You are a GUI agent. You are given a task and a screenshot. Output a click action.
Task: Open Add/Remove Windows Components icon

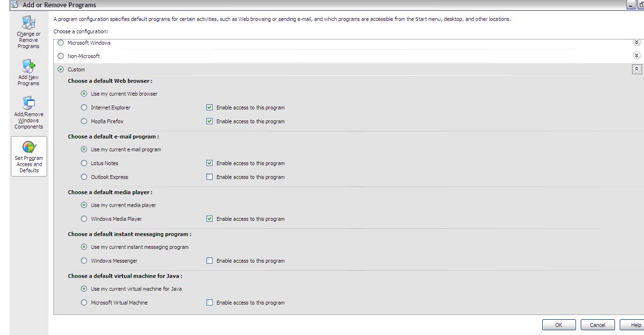(x=29, y=103)
